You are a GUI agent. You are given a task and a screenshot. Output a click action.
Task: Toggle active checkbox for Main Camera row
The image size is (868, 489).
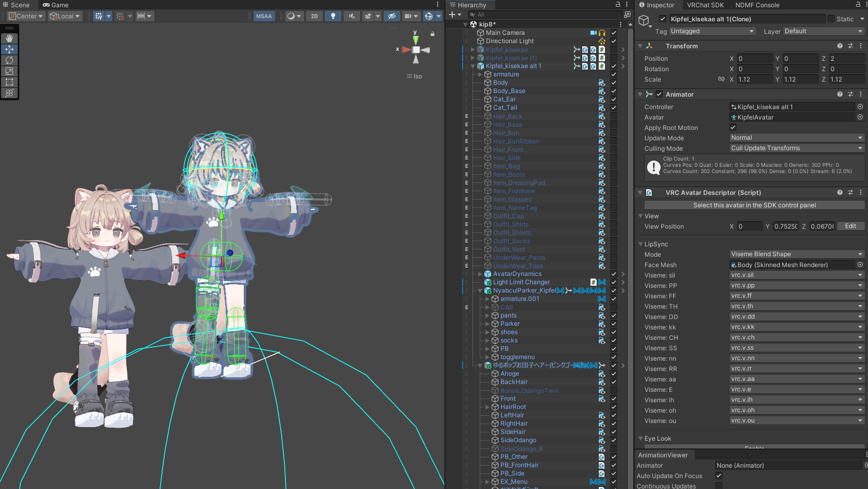pyautogui.click(x=614, y=33)
